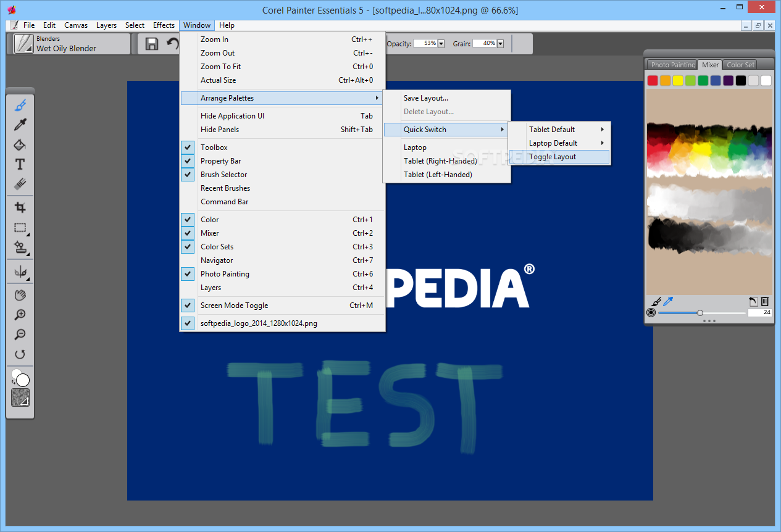Choose Toggle Layout from the submenu

[560, 157]
